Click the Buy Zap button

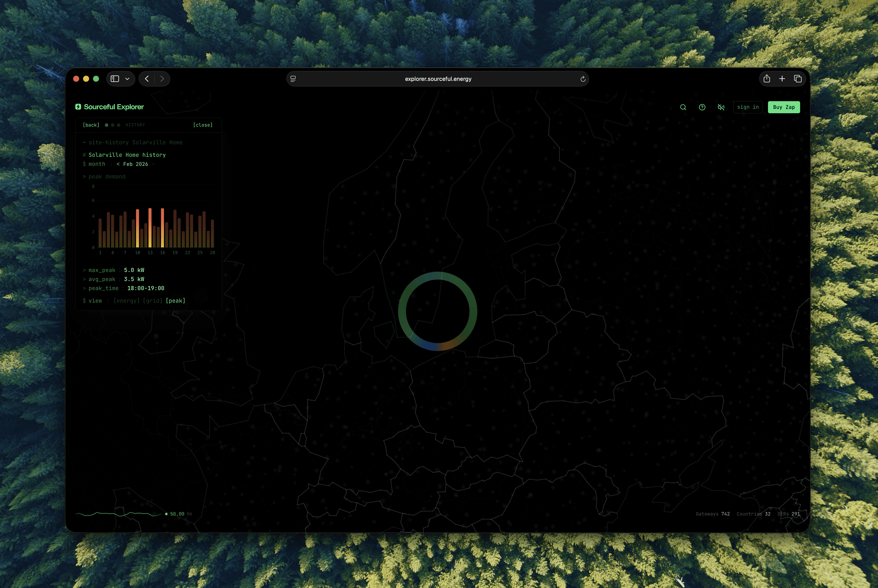coord(784,107)
